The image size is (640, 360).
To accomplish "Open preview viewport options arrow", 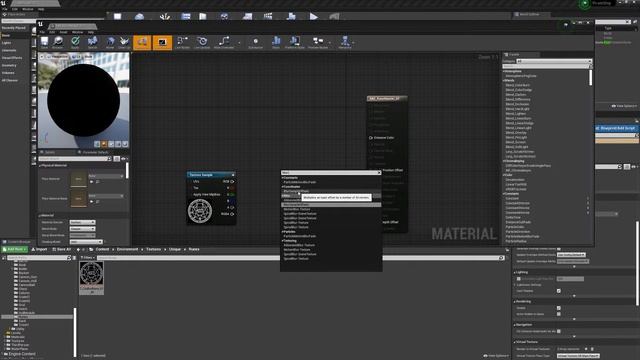I will tap(42, 57).
